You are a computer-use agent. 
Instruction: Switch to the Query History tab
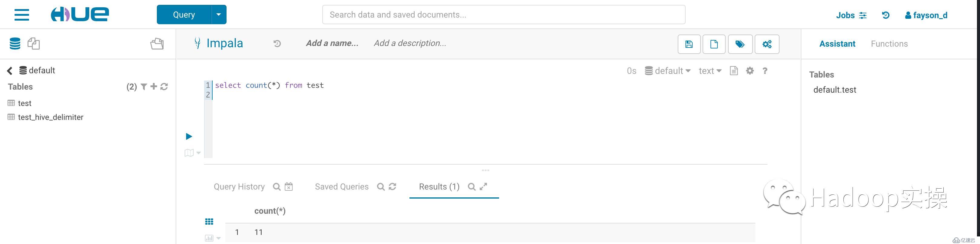pyautogui.click(x=239, y=186)
